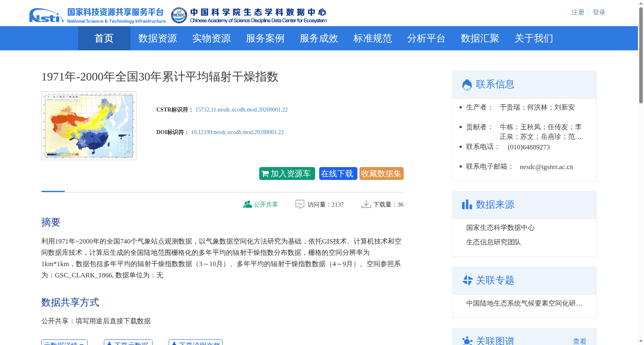Open the 标准规范 menu item
This screenshot has height=345, width=644.
(x=373, y=38)
